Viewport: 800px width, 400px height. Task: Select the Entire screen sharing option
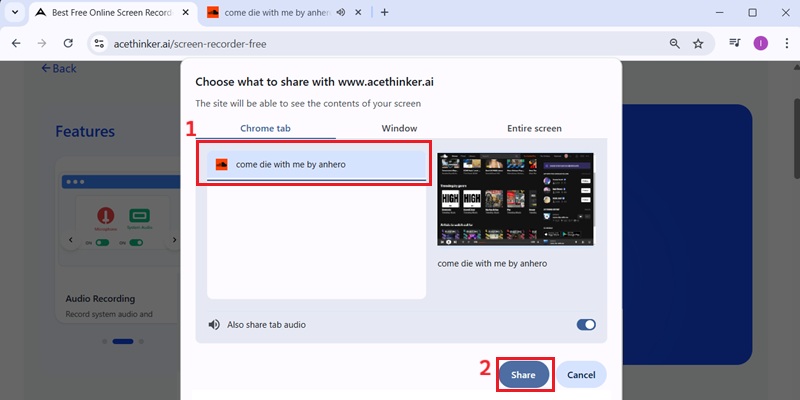[x=534, y=128]
